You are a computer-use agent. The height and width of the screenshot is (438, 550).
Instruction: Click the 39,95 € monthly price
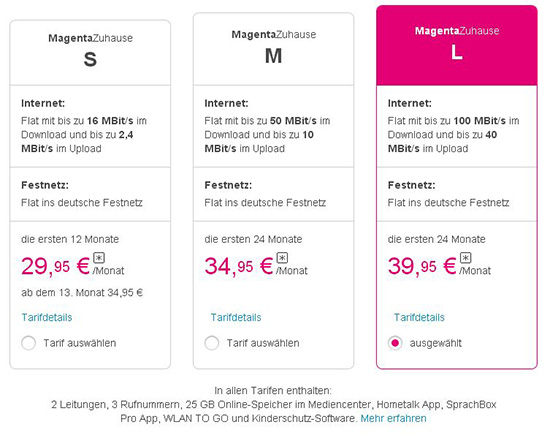click(x=422, y=266)
